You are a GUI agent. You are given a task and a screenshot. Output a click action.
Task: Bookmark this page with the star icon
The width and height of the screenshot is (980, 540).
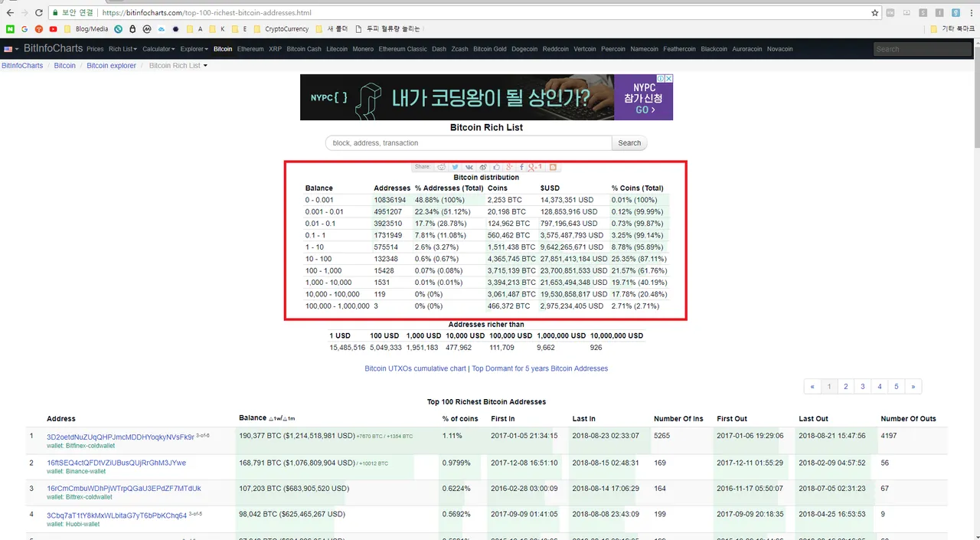pos(875,13)
